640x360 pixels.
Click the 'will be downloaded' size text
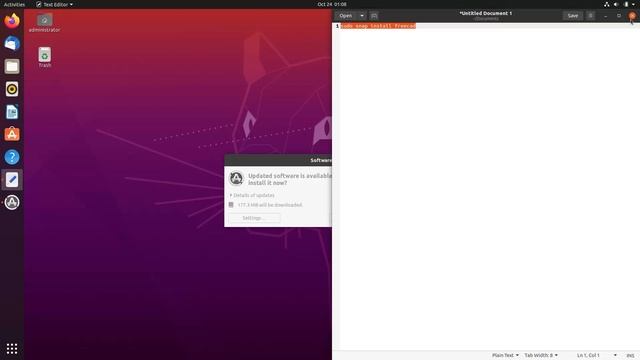[270, 205]
